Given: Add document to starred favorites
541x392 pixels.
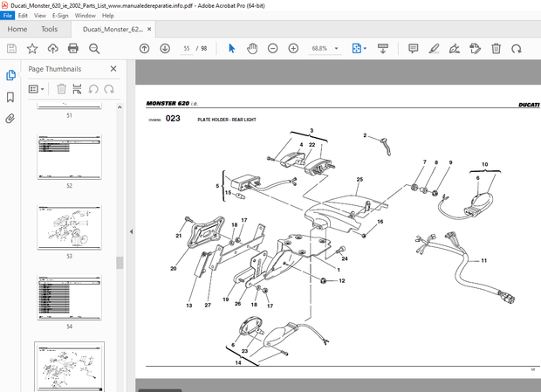Looking at the screenshot, I should (32, 48).
